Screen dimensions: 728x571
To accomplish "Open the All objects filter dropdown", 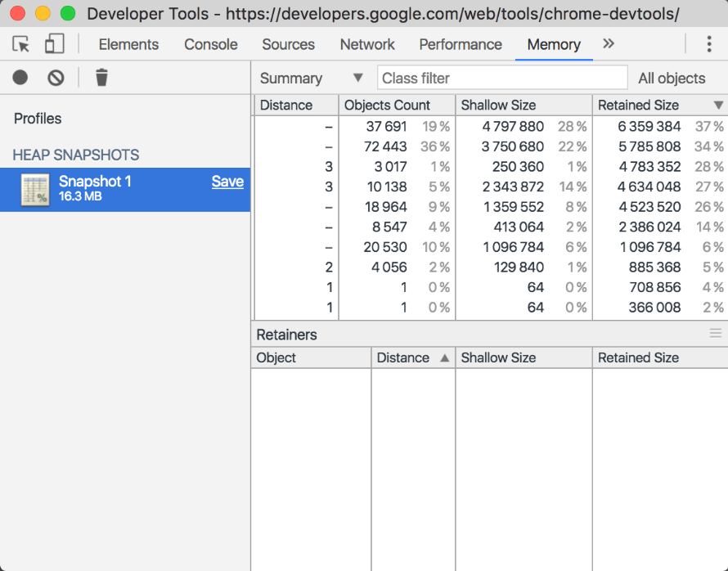I will pyautogui.click(x=672, y=78).
